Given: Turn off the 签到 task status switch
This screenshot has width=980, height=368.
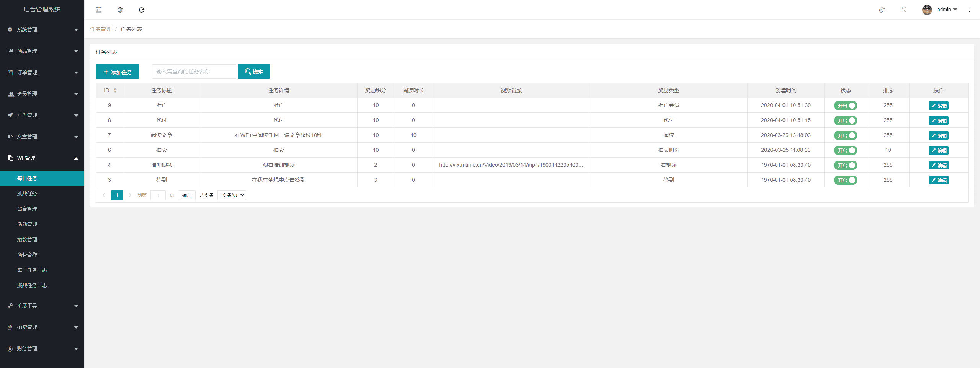Looking at the screenshot, I should pyautogui.click(x=845, y=180).
